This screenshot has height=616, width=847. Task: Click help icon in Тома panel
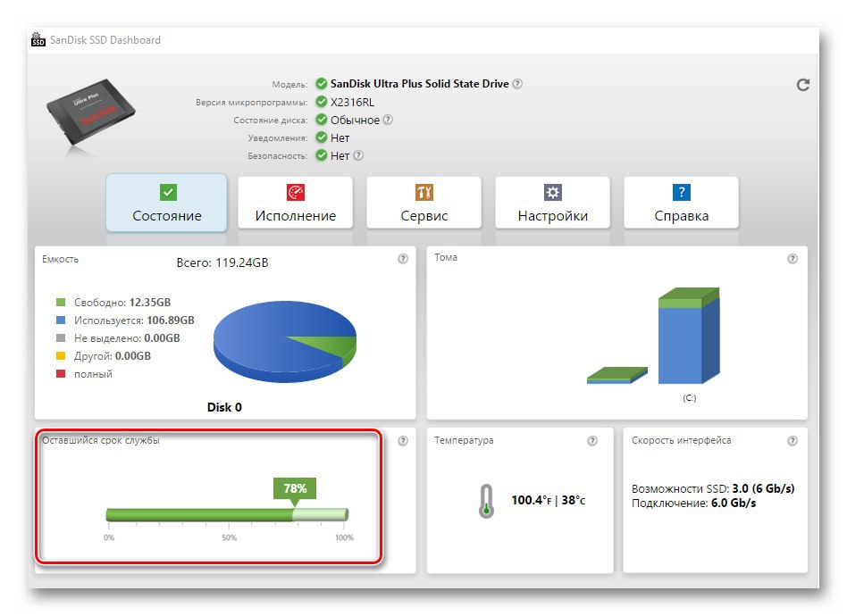coord(792,259)
